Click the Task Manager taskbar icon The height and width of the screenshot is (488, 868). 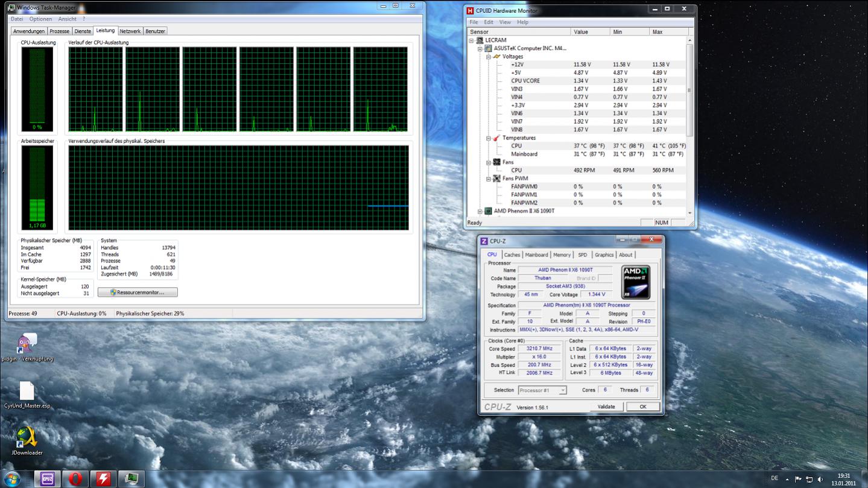(x=132, y=479)
